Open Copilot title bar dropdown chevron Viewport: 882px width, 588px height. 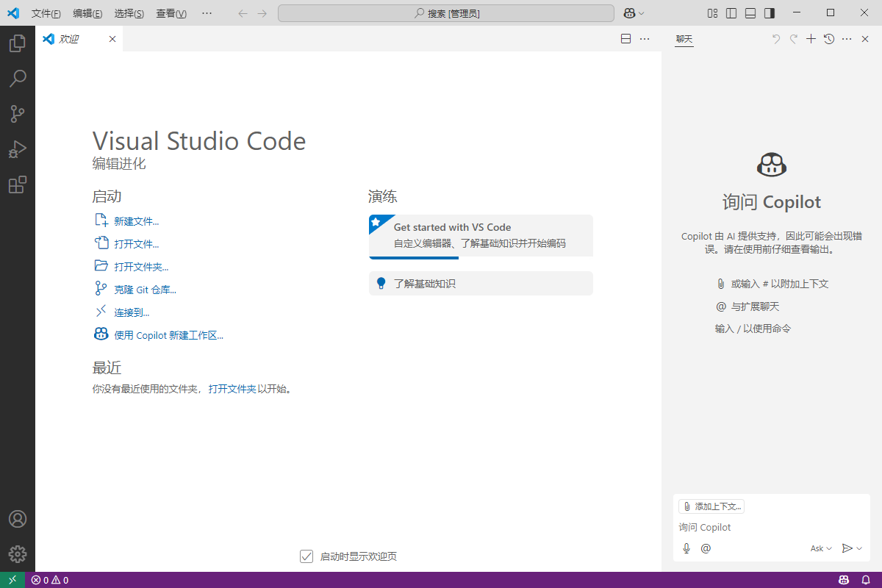(x=642, y=13)
